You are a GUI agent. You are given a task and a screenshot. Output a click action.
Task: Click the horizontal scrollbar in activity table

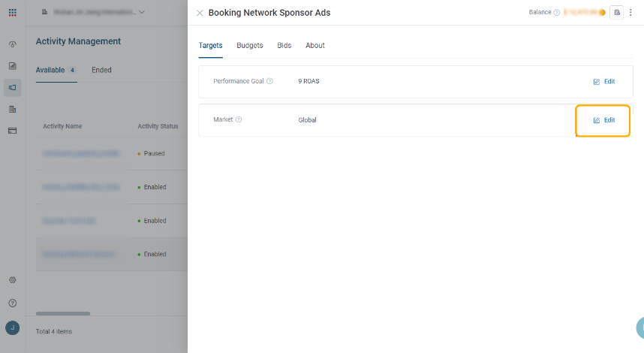(63, 313)
